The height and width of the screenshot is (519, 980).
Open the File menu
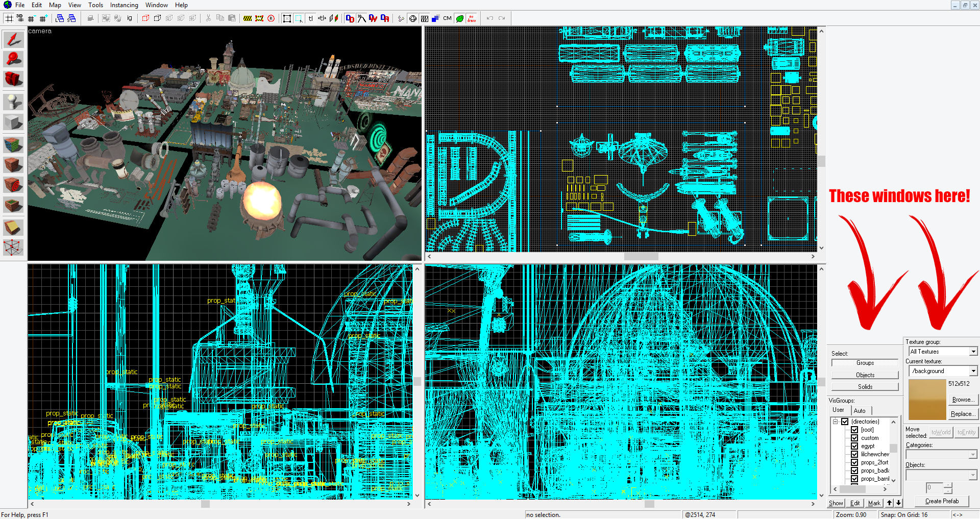pyautogui.click(x=20, y=5)
